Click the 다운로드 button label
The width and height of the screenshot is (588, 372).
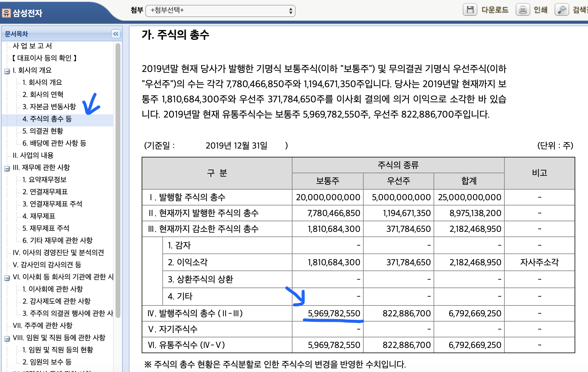(495, 10)
